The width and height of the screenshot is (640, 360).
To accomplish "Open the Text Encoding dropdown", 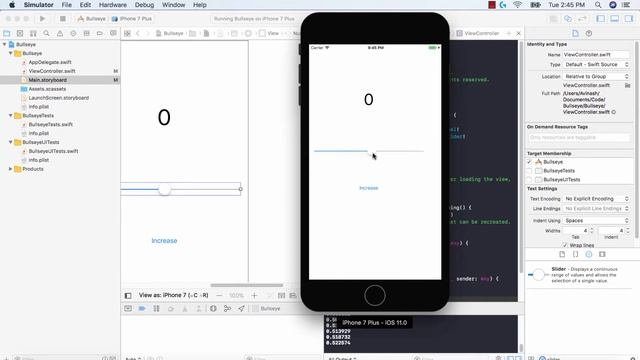I will coord(596,198).
